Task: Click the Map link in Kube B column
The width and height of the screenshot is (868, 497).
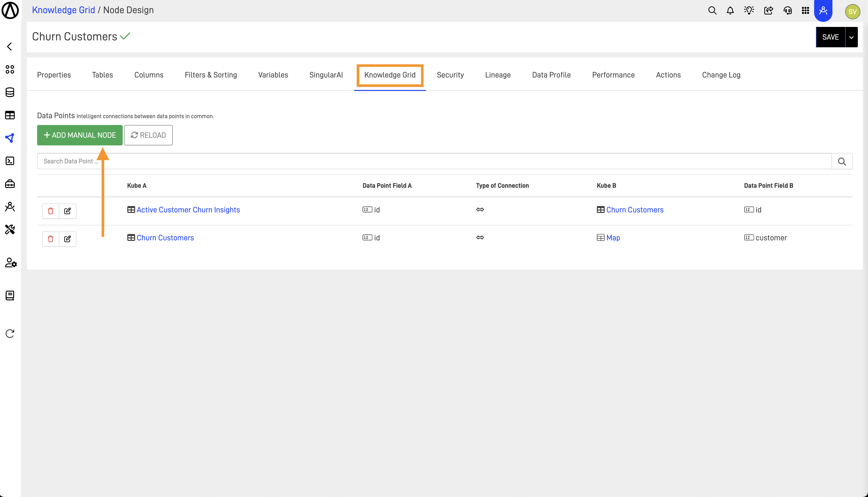Action: [613, 237]
